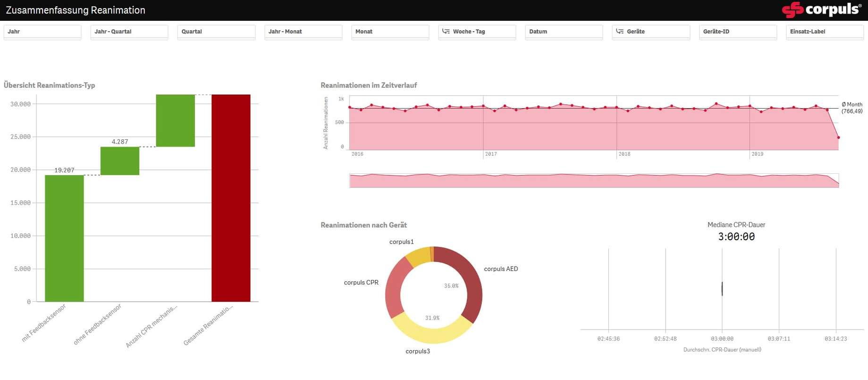Open the Jahr - Quartal filter
Screen dimensions: 868x380
[129, 32]
